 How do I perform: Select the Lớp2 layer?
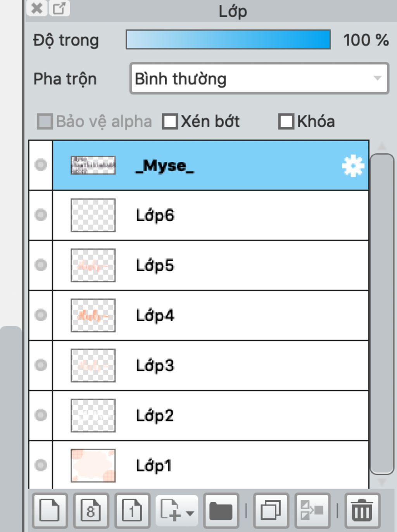click(x=211, y=416)
